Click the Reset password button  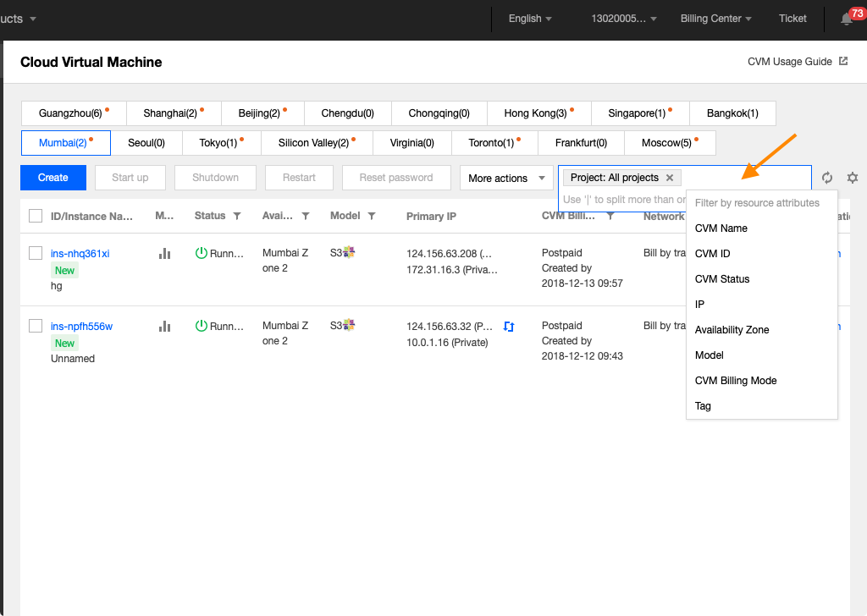pyautogui.click(x=396, y=178)
